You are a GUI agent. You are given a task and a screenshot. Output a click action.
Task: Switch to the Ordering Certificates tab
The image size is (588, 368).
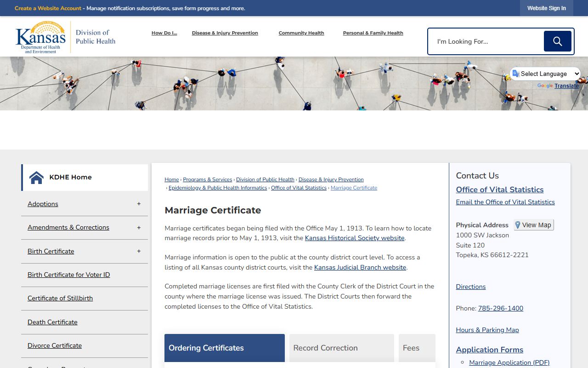click(225, 348)
